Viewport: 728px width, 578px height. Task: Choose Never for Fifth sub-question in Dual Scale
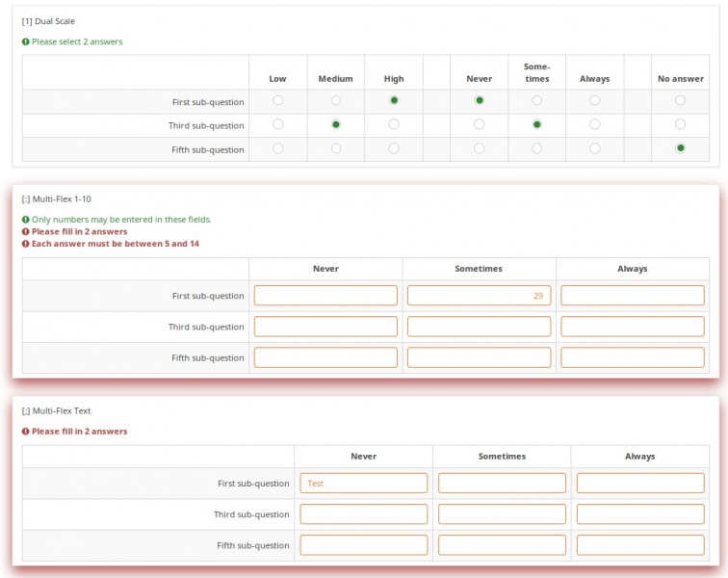[x=480, y=148]
